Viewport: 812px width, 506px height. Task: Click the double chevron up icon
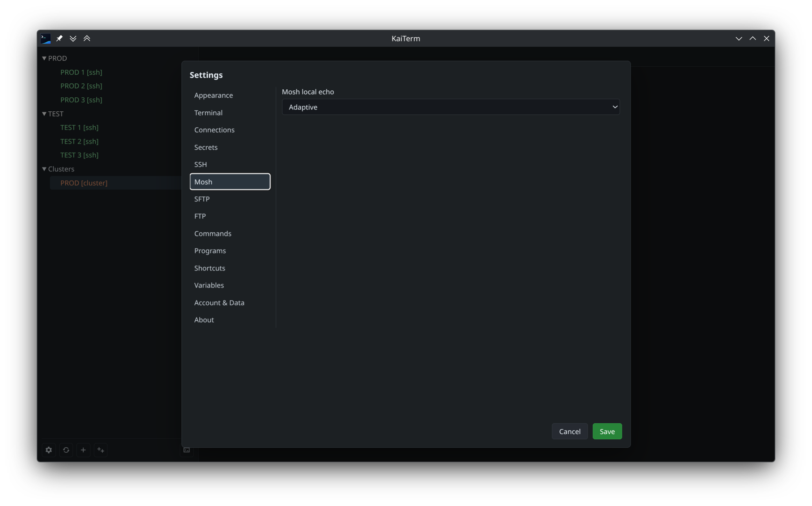[87, 38]
